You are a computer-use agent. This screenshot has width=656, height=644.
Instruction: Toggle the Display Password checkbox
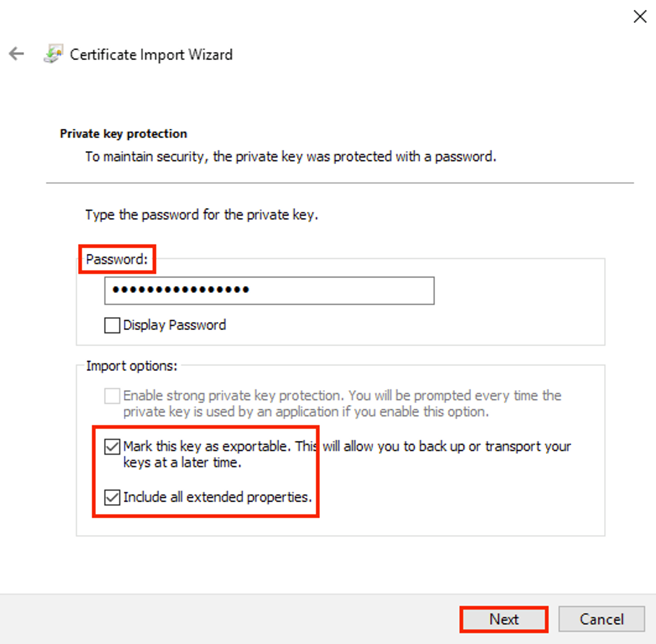pyautogui.click(x=112, y=325)
